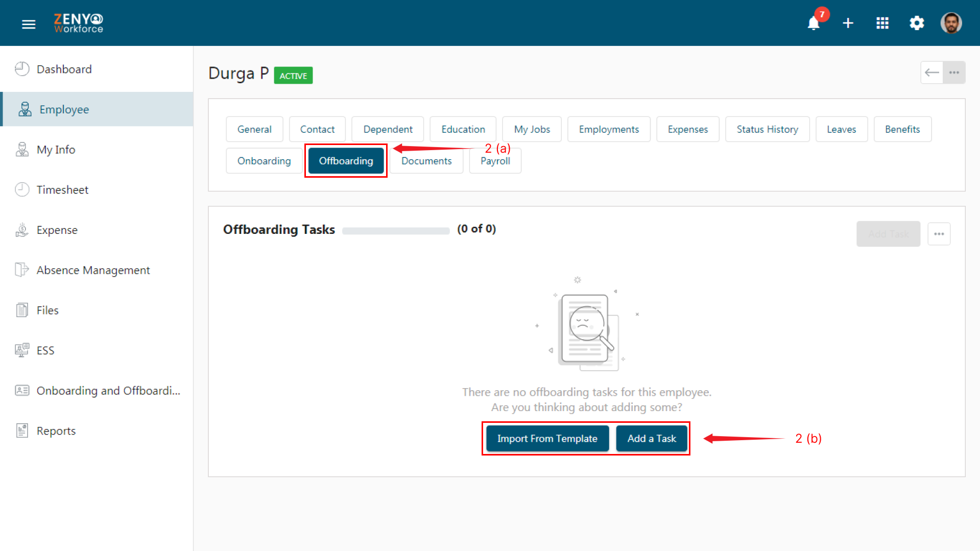Click the Files sidebar icon

click(22, 310)
